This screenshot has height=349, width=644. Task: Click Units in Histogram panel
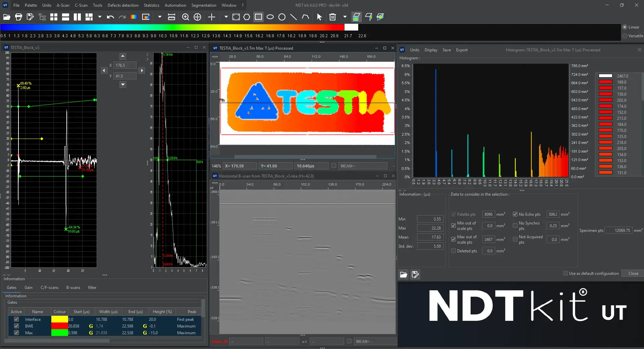(415, 50)
